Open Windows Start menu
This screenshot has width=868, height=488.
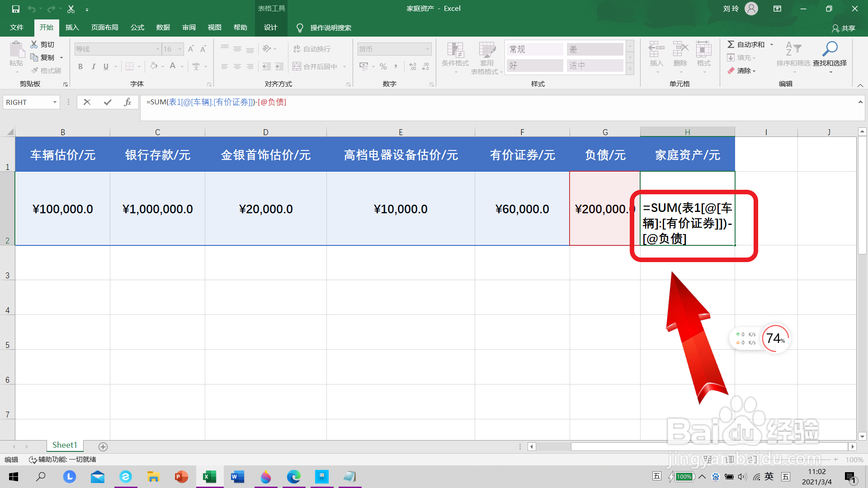tap(14, 477)
